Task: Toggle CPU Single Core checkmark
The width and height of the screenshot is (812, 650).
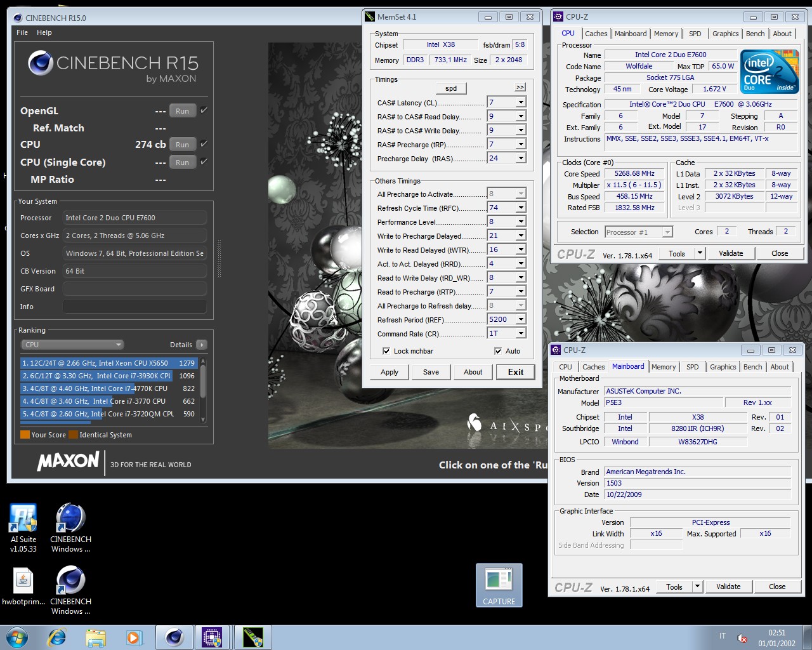Action: [x=204, y=161]
